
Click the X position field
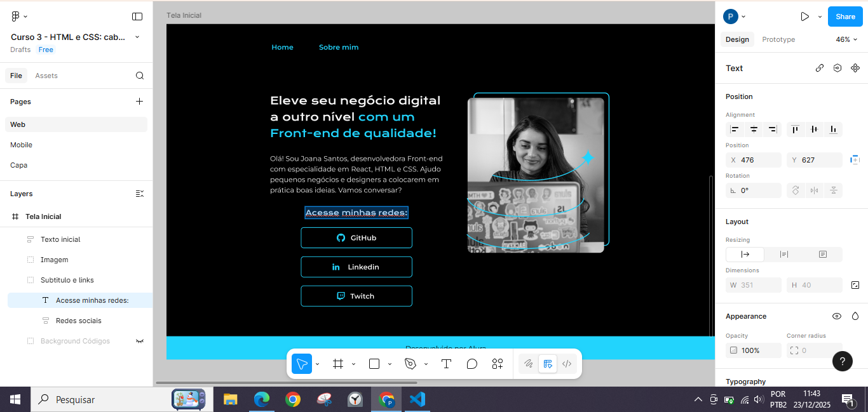click(x=754, y=160)
